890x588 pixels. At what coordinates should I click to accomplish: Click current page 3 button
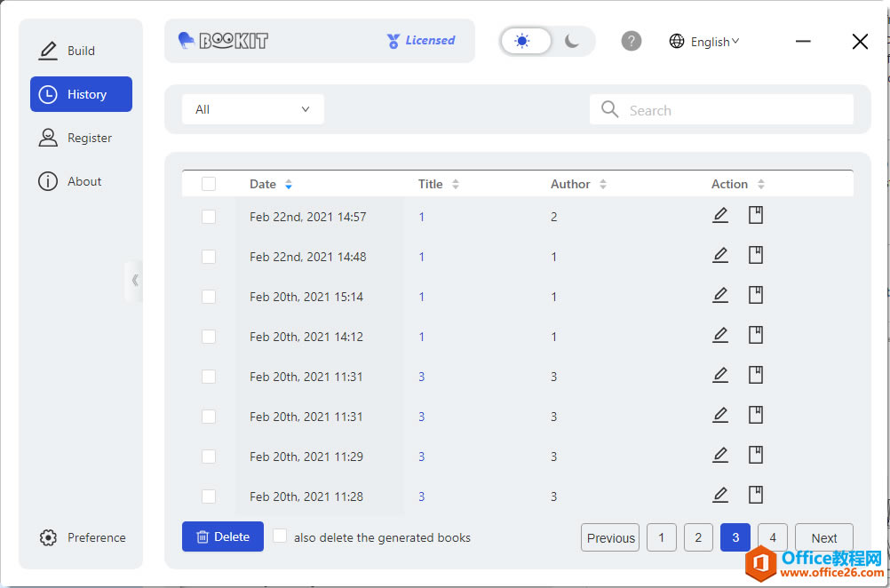pos(735,537)
